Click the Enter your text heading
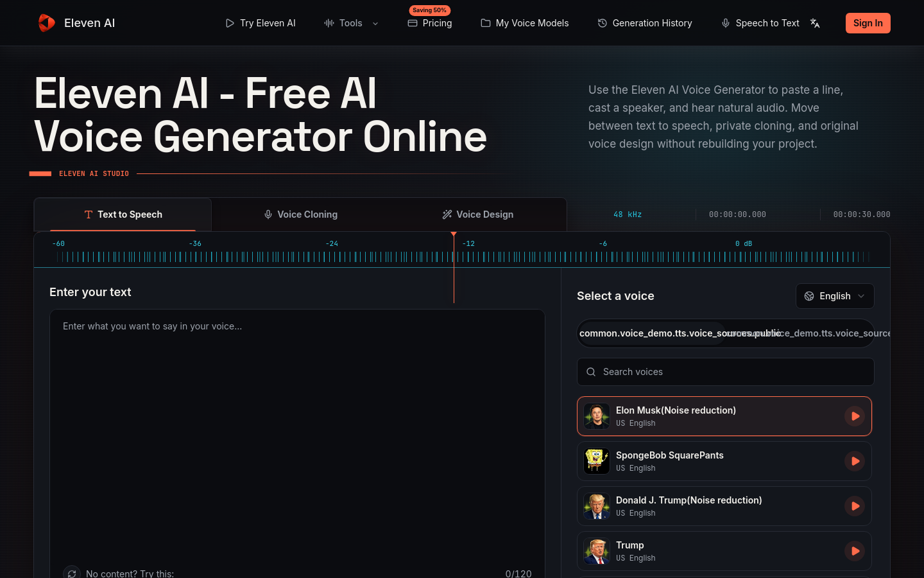 coord(90,292)
